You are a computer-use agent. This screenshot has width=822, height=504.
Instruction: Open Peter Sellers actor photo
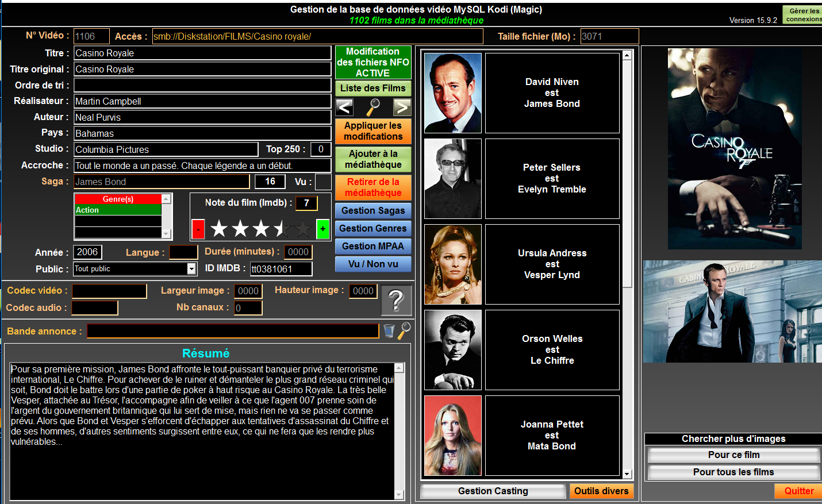(453, 179)
